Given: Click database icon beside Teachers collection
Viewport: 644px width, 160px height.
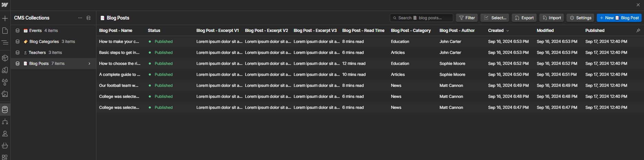Looking at the screenshot, I should tap(18, 53).
